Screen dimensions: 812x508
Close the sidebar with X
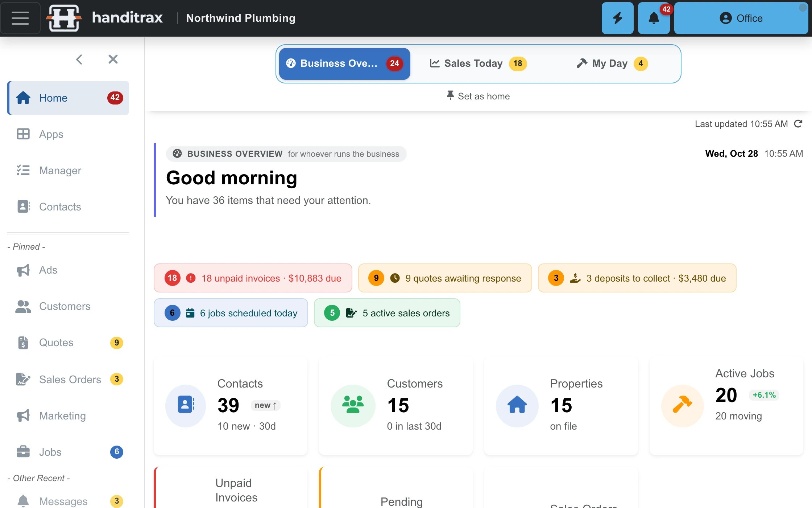pyautogui.click(x=113, y=59)
